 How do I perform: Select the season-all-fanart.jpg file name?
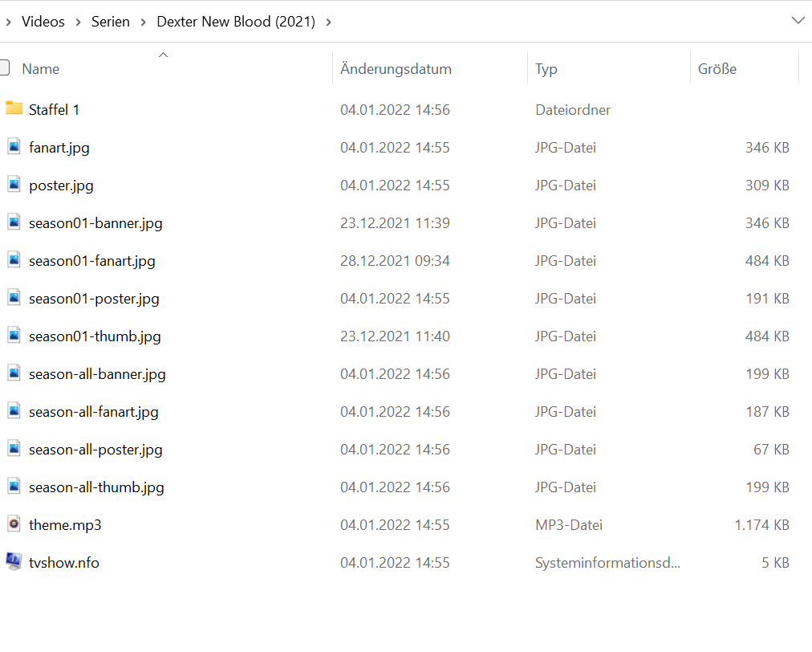pos(94,412)
